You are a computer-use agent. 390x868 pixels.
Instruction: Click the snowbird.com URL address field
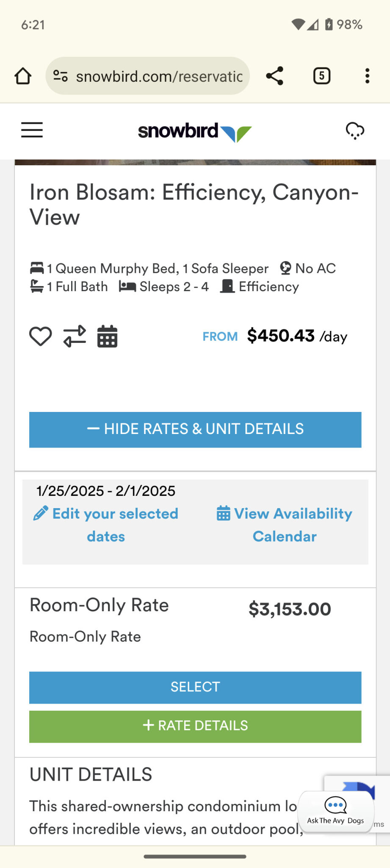pos(159,76)
